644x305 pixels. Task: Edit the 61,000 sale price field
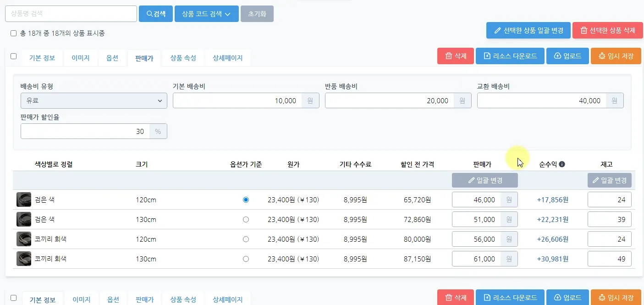476,259
